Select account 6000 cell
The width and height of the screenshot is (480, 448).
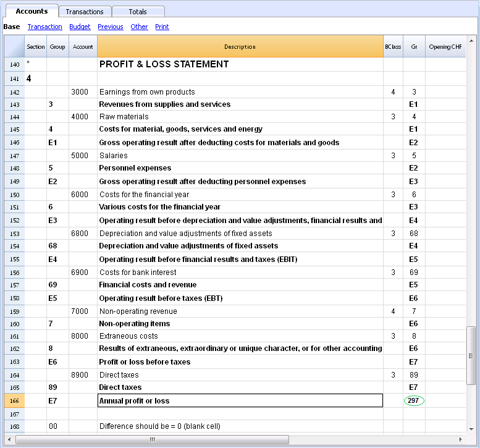pyautogui.click(x=83, y=195)
